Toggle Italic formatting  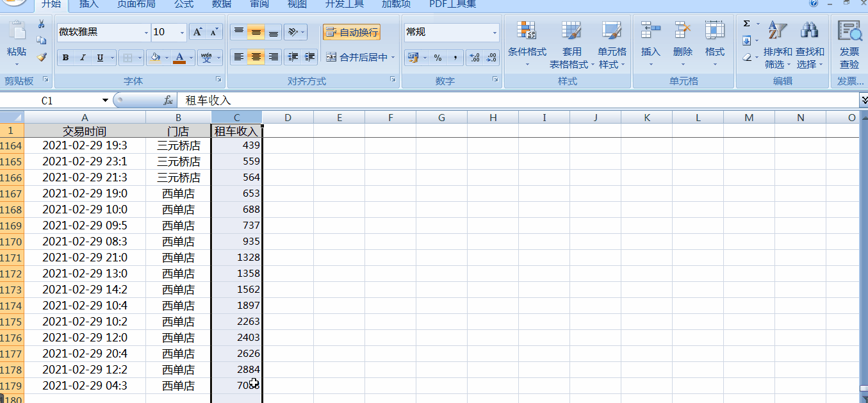[x=83, y=58]
